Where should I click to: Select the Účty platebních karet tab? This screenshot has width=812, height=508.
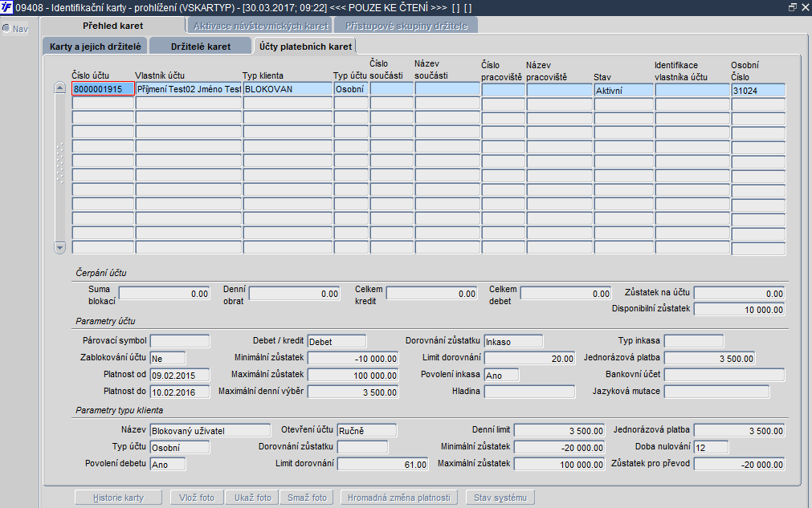coord(305,46)
